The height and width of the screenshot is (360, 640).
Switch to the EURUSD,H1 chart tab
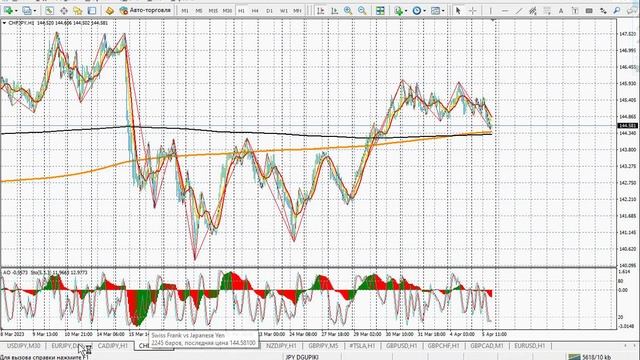click(x=529, y=346)
